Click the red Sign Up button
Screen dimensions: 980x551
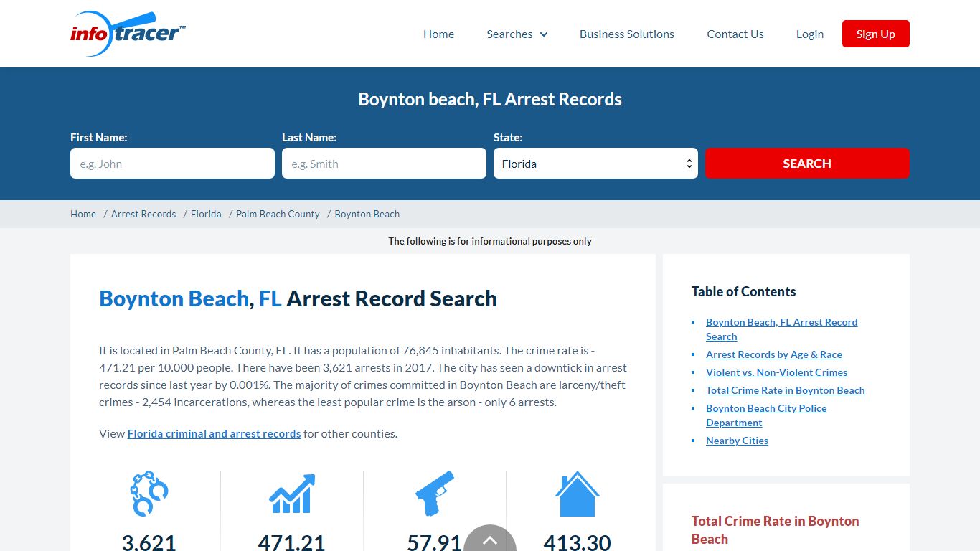(876, 34)
